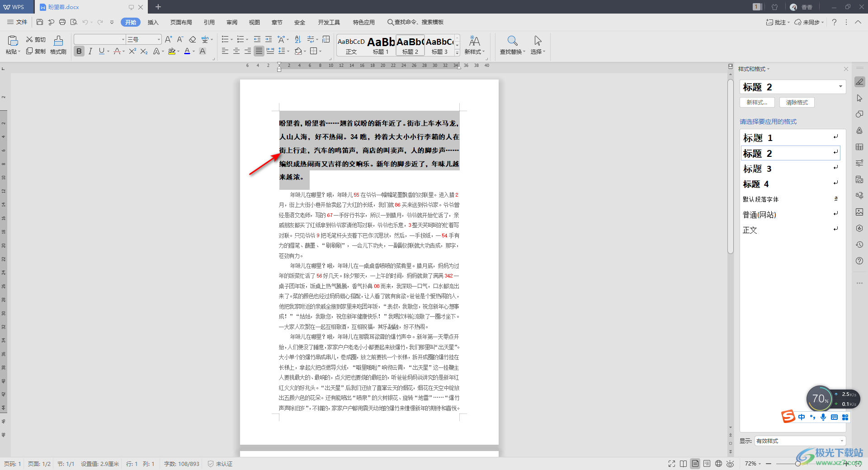Viewport: 868px width, 470px height.
Task: Open the 文件 menu
Action: (18, 22)
